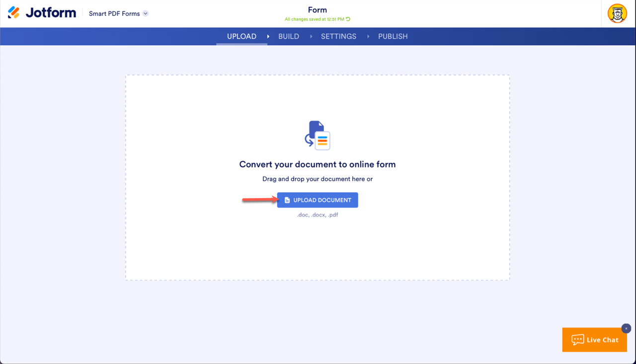Screen dimensions: 636x364
Task: Click the UPLOAD DOCUMENT button
Action: click(318, 200)
